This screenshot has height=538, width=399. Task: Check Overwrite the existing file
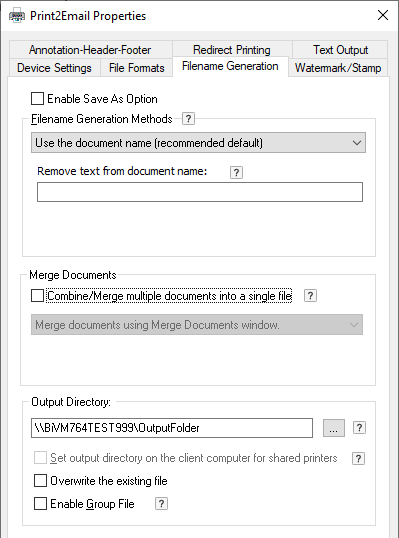tap(40, 481)
